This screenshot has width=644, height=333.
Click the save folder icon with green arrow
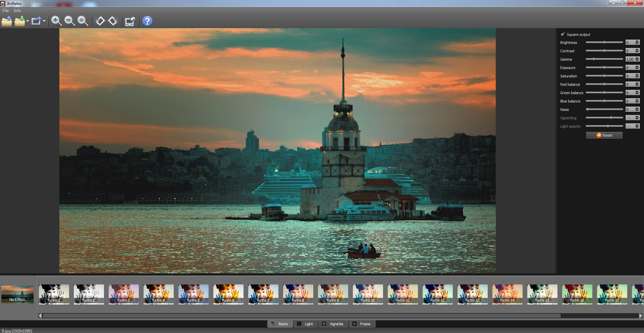20,21
